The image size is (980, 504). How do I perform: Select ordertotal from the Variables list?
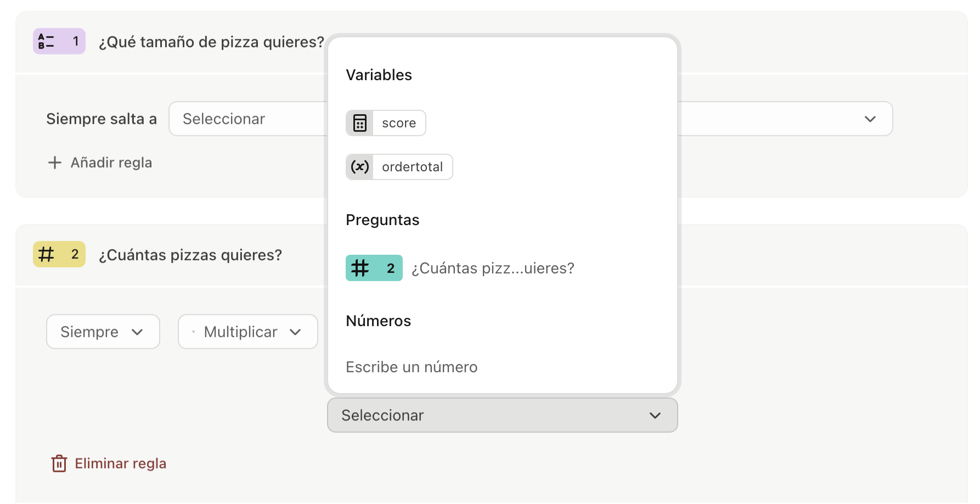[413, 167]
